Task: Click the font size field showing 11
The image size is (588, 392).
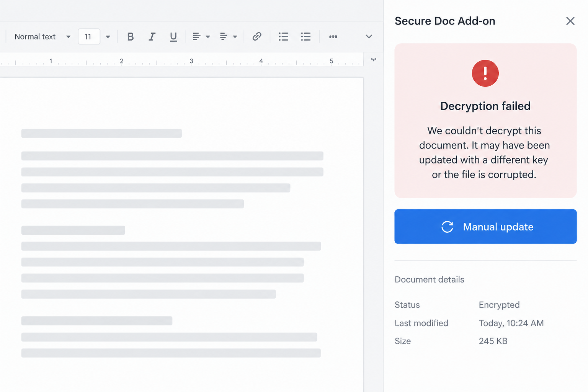Action: [x=89, y=37]
